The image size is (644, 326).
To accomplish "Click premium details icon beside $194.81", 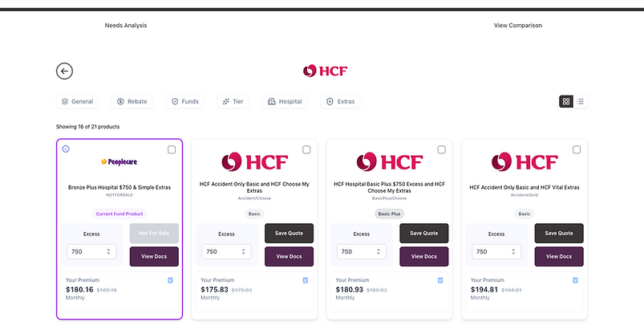I will 575,280.
